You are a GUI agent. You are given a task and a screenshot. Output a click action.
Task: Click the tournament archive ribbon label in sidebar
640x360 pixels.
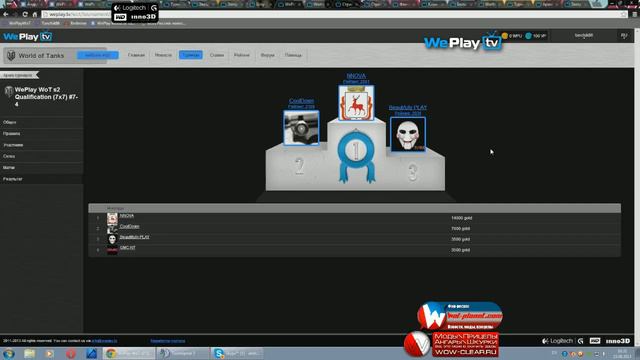click(19, 75)
